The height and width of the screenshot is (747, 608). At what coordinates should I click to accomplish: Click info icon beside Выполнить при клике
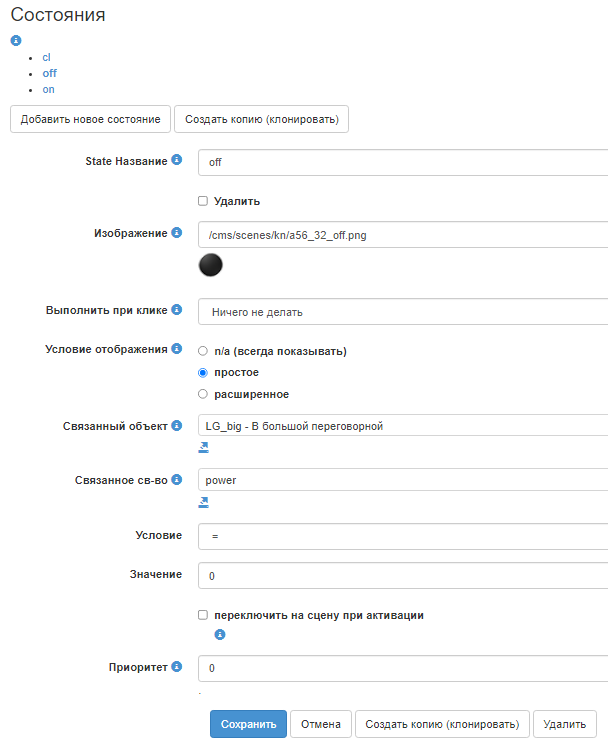click(177, 310)
